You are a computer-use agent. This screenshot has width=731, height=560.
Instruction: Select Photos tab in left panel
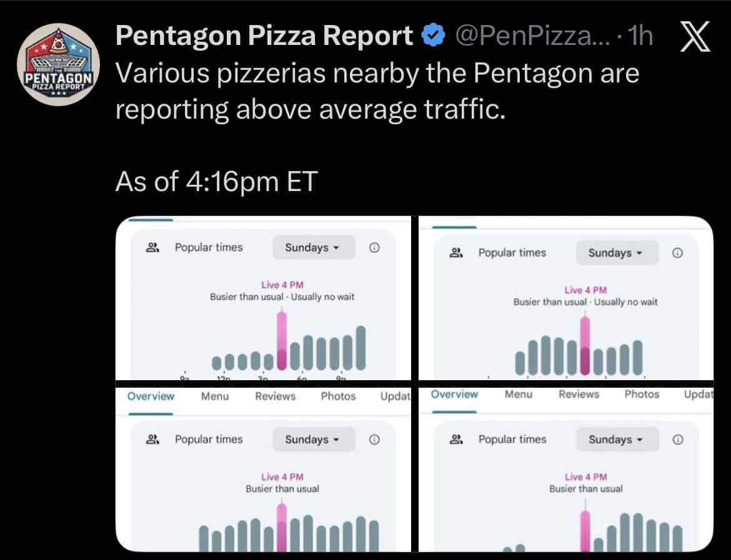(x=338, y=396)
